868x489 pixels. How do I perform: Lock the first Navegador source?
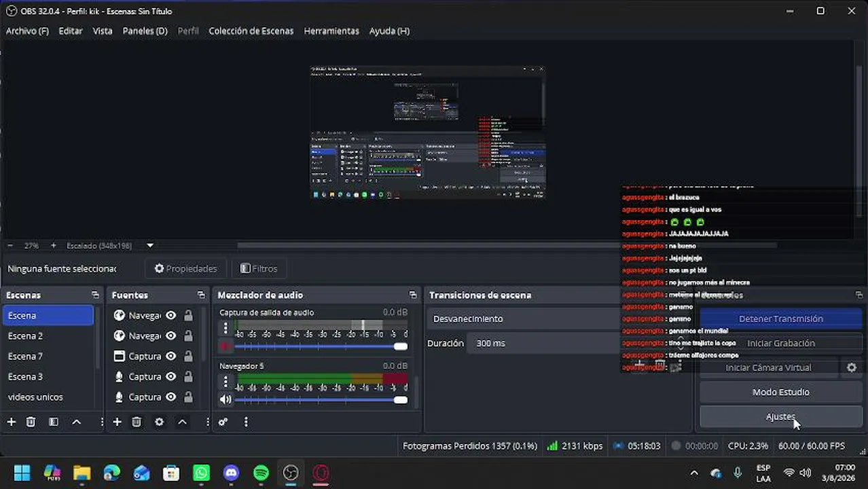pos(188,315)
